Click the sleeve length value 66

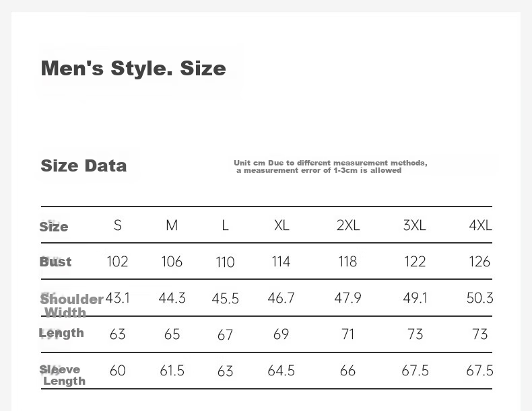(x=347, y=371)
